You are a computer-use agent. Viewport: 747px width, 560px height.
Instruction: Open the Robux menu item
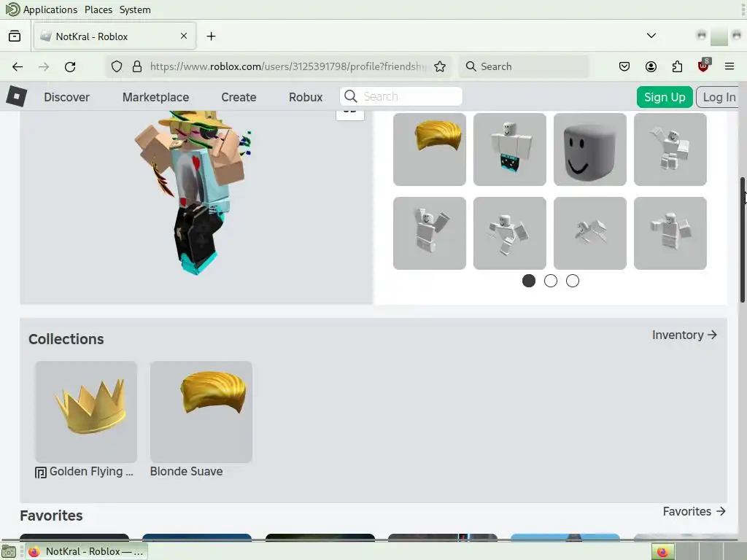click(306, 97)
